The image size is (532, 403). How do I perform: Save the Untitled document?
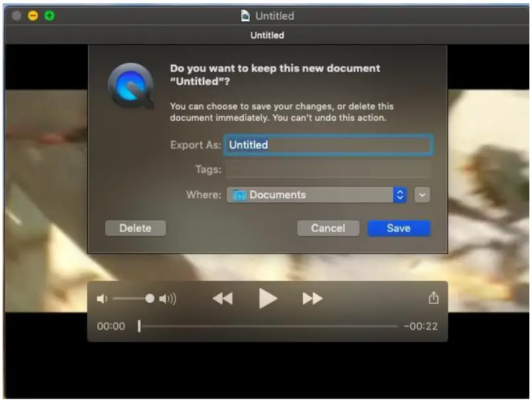pos(399,228)
